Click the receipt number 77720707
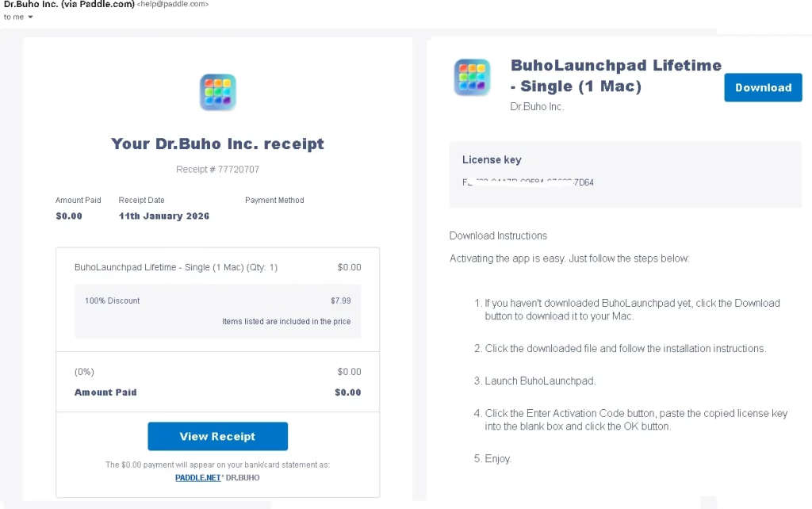This screenshot has height=509, width=812. (217, 170)
